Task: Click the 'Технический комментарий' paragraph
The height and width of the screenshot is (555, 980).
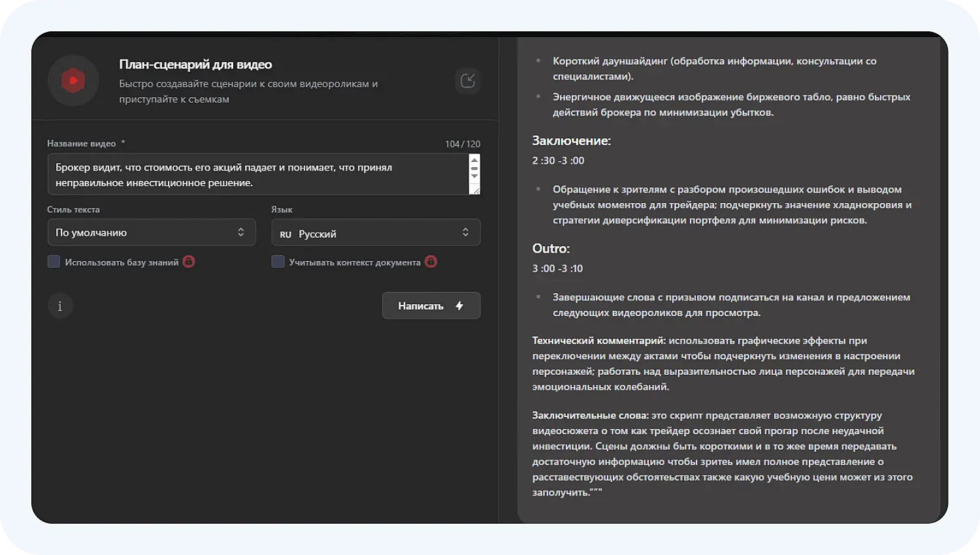Action: coord(723,363)
